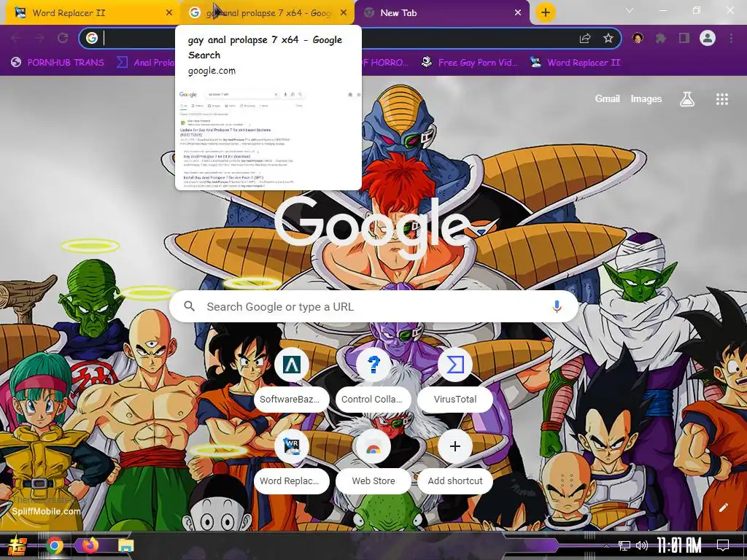Open Firefox from the taskbar
This screenshot has width=747, height=560.
click(x=90, y=545)
